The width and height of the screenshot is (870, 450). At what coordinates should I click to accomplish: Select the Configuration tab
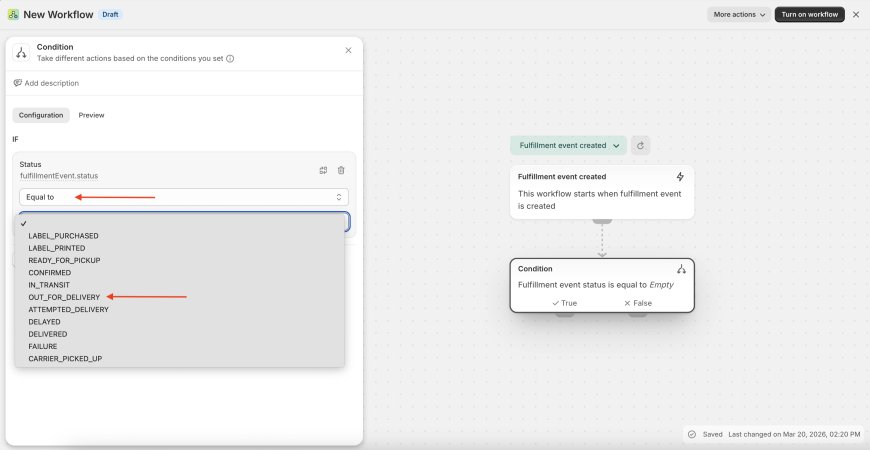pos(41,115)
